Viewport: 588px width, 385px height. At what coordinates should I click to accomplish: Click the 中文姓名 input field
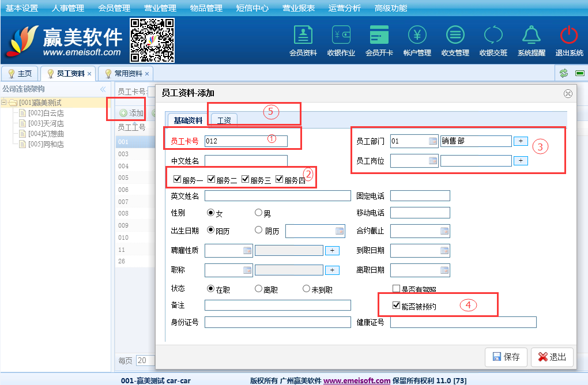(x=246, y=161)
